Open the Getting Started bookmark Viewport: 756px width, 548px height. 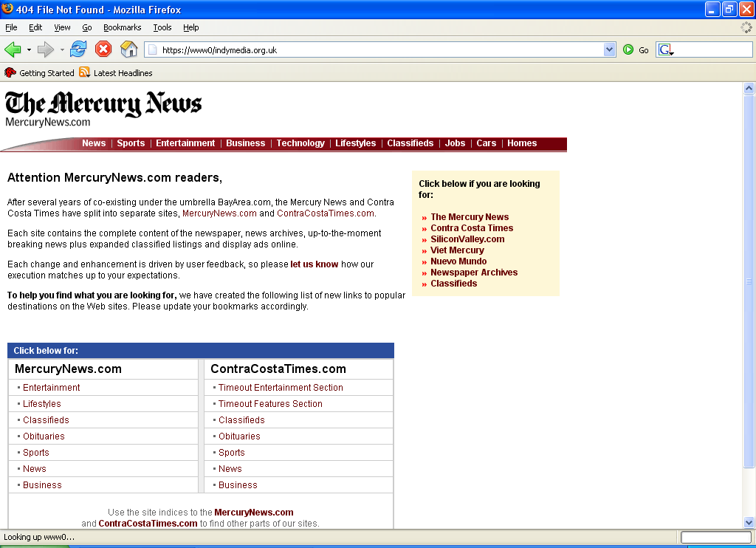(x=40, y=73)
